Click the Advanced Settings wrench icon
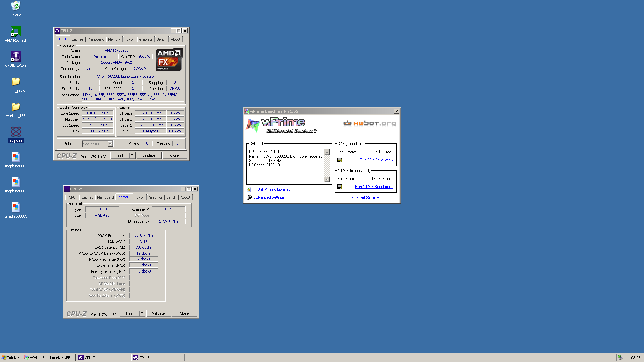 (249, 198)
